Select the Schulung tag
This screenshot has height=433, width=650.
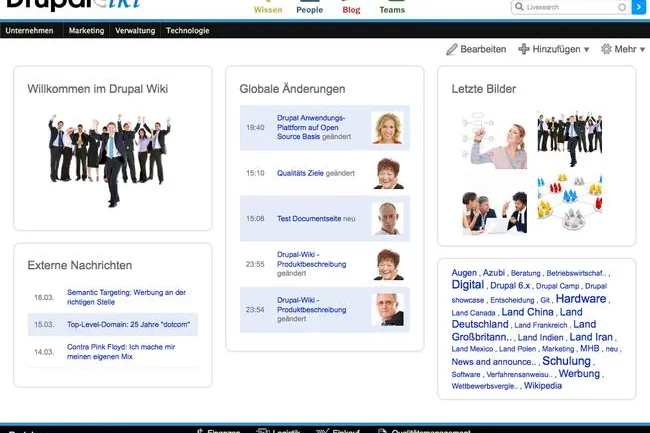[x=566, y=361]
